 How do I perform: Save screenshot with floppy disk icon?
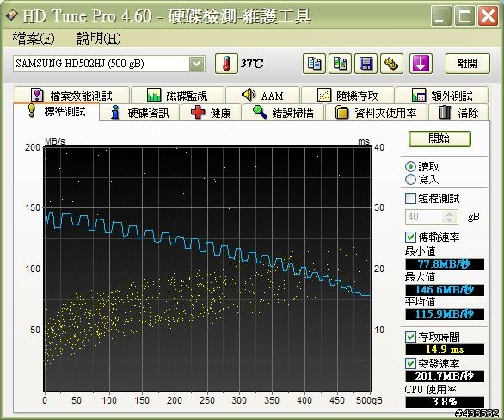pyautogui.click(x=366, y=64)
